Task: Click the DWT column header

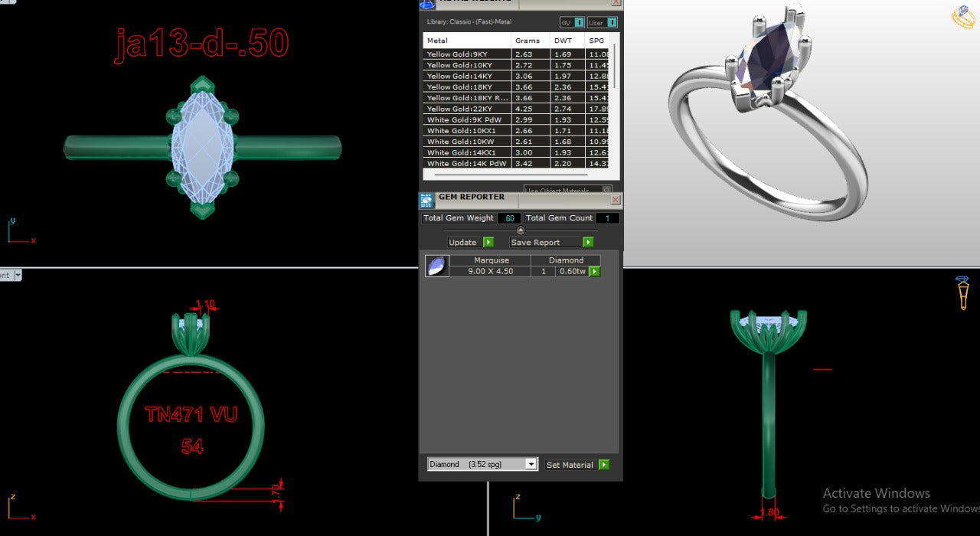Action: [x=567, y=41]
